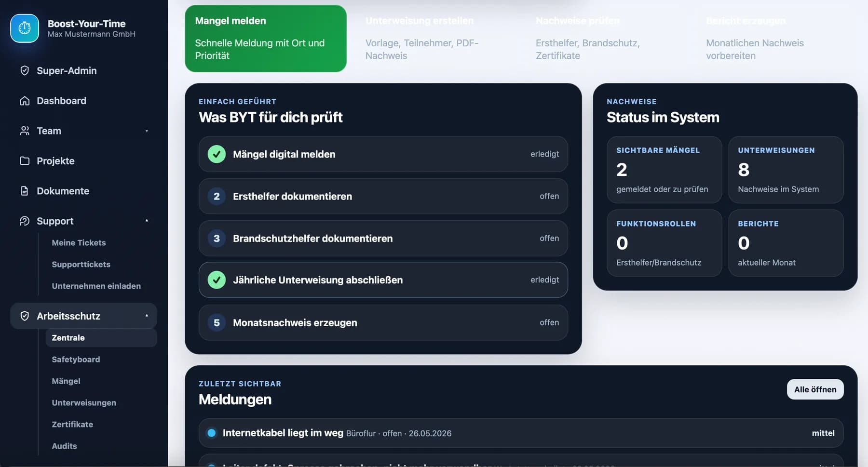
Task: Click Sichtbare Mängel status tile
Action: click(664, 170)
